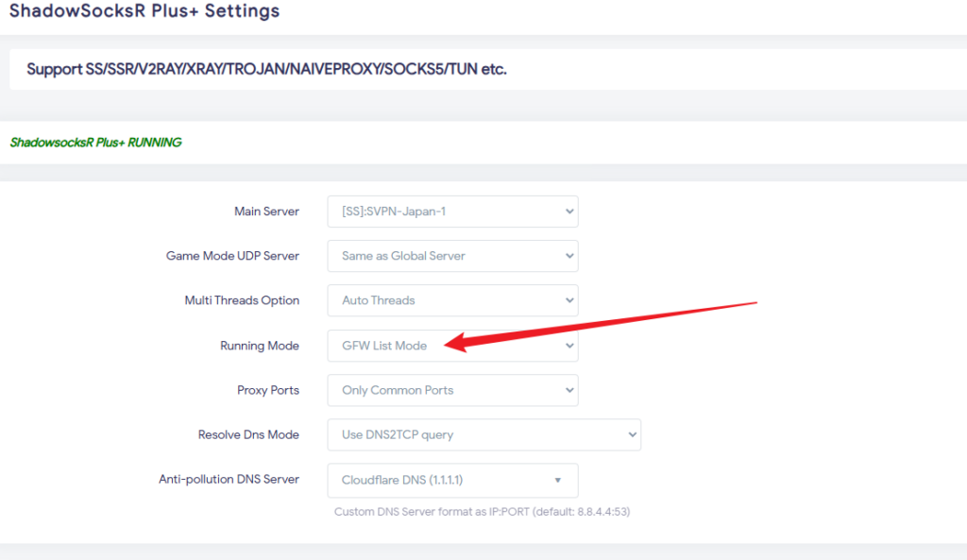Click the triangle arrow on Anti-pollution DNS Server
The image size is (967, 560).
pyautogui.click(x=558, y=481)
